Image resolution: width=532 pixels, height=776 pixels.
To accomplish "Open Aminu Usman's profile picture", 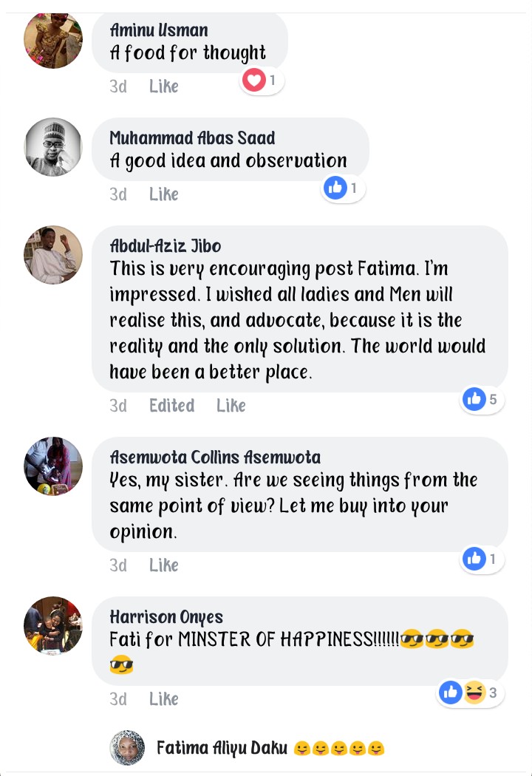I will [x=53, y=39].
